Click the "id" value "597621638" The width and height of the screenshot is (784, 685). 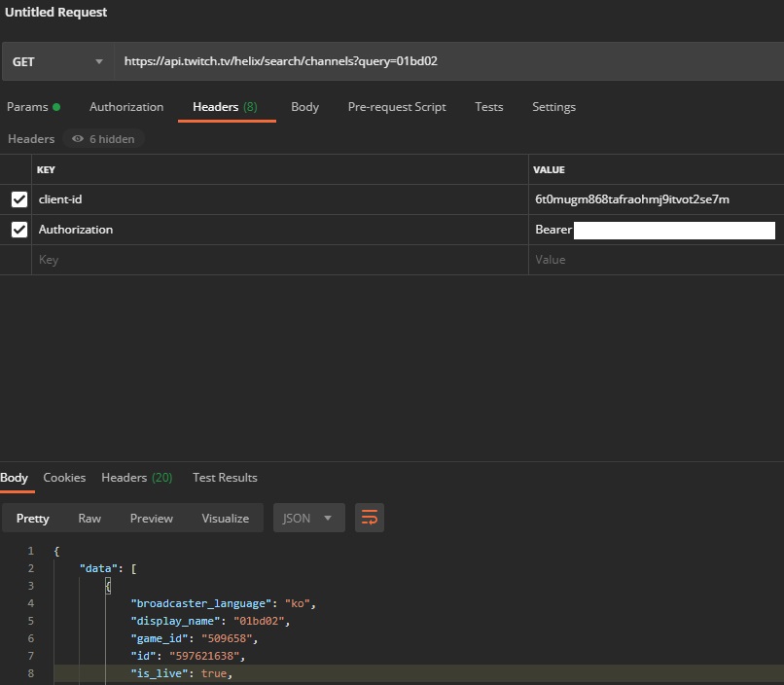point(204,656)
